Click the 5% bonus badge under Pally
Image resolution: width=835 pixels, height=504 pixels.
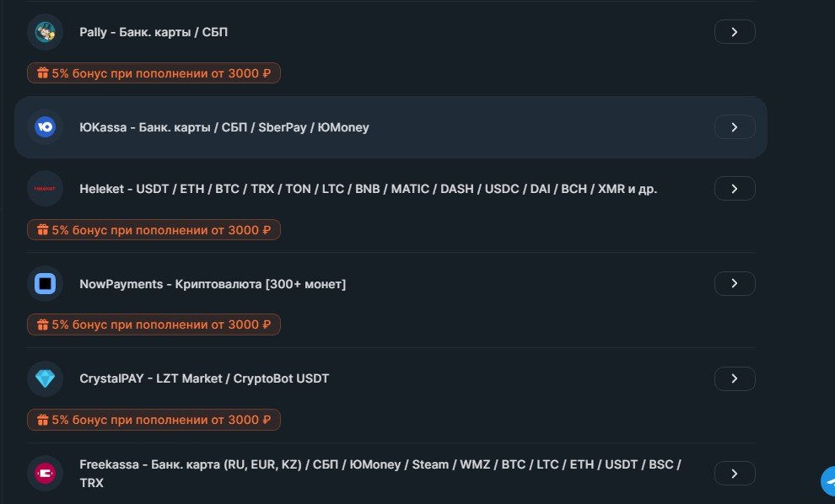tap(154, 73)
